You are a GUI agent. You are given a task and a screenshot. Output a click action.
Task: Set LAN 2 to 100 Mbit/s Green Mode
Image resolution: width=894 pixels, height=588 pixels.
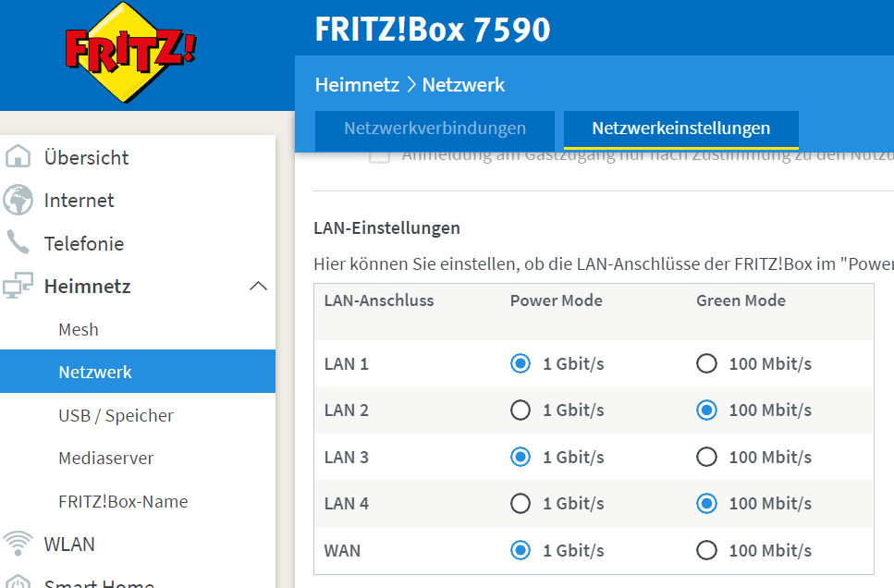[706, 410]
